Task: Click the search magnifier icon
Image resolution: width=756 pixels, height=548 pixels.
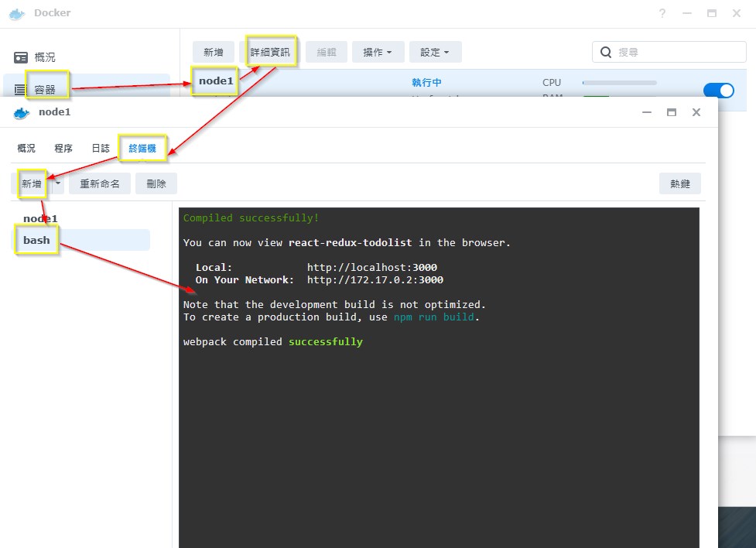Action: (606, 53)
